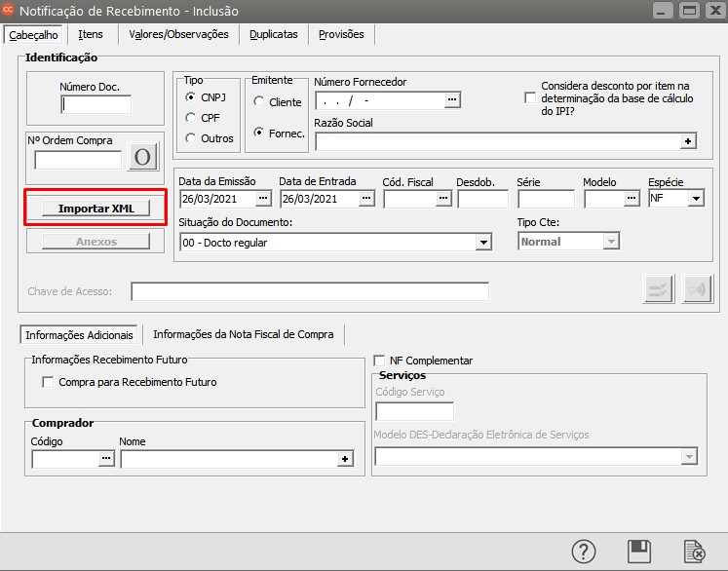Enable Compra para Recebimento Futuro checkbox
728x571 pixels.
coord(48,383)
